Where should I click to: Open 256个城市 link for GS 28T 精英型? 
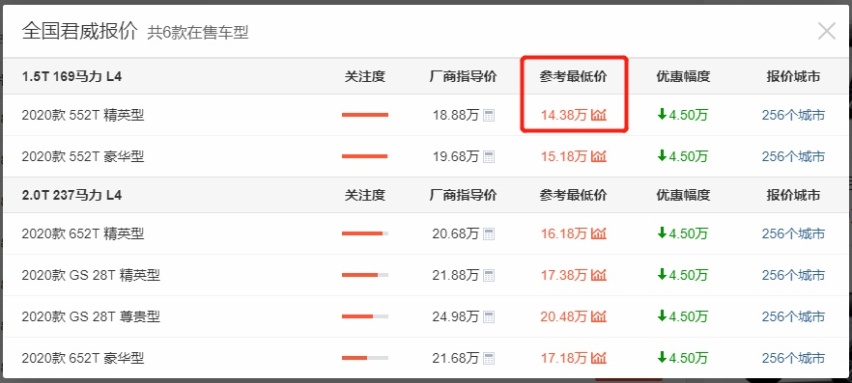point(793,275)
